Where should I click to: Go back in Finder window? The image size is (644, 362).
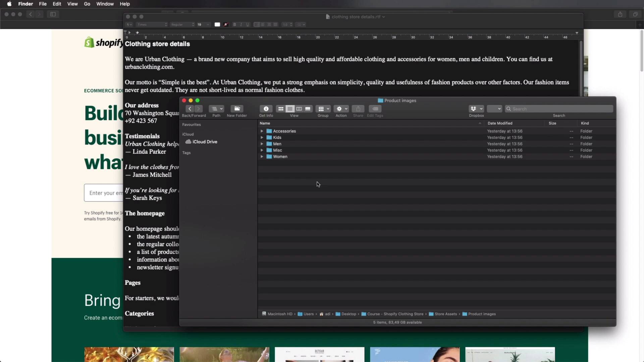pyautogui.click(x=190, y=109)
